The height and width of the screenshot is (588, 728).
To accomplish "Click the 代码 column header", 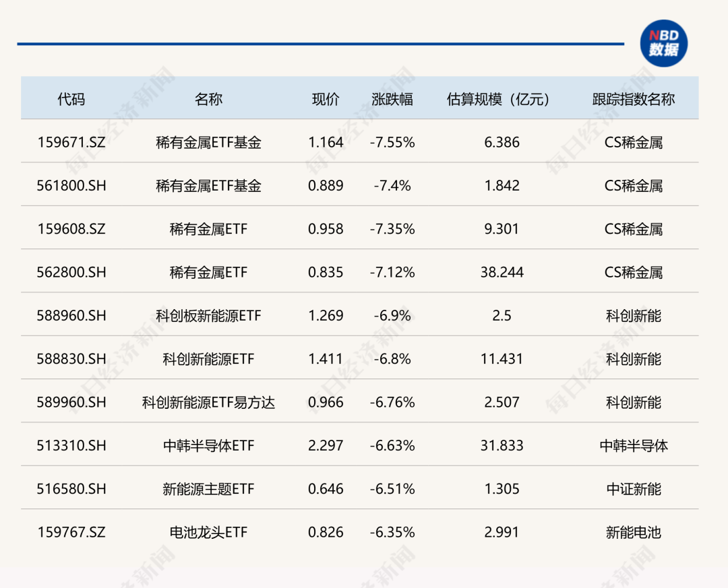I will [72, 98].
